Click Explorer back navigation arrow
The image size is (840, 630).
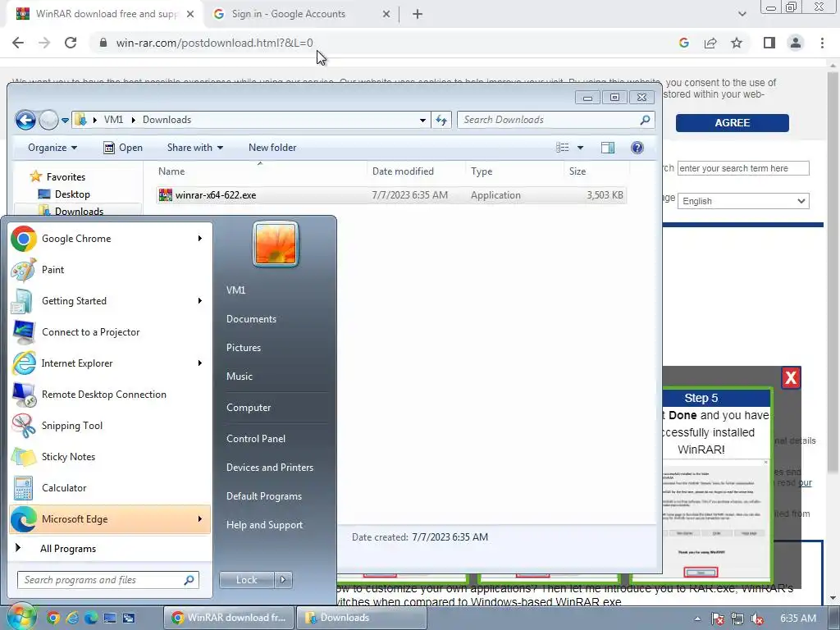point(25,120)
